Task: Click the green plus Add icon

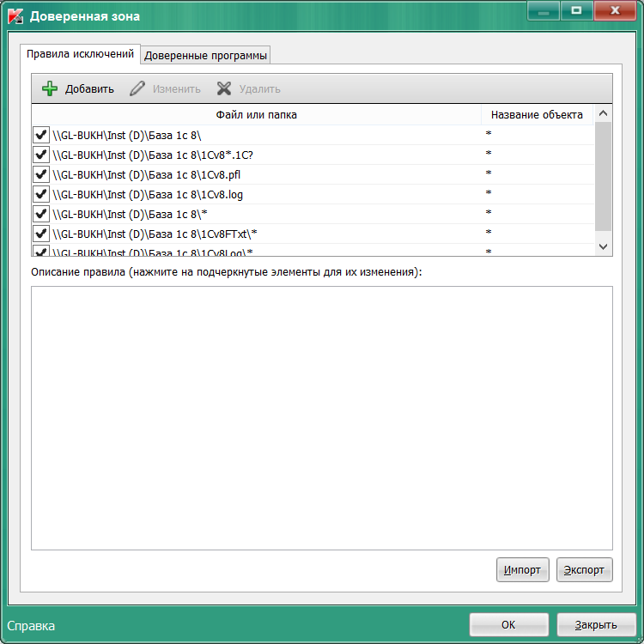Action: tap(50, 88)
